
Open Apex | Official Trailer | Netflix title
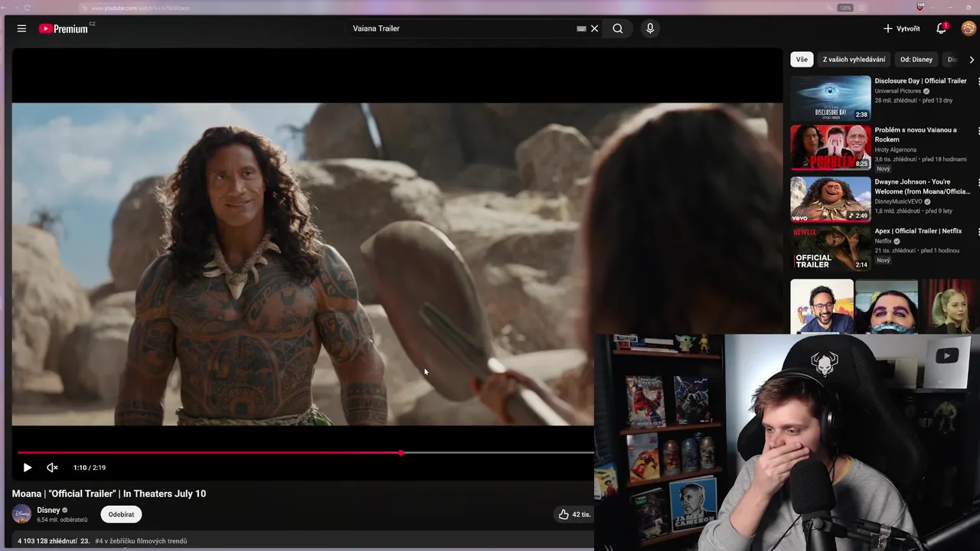tap(919, 231)
